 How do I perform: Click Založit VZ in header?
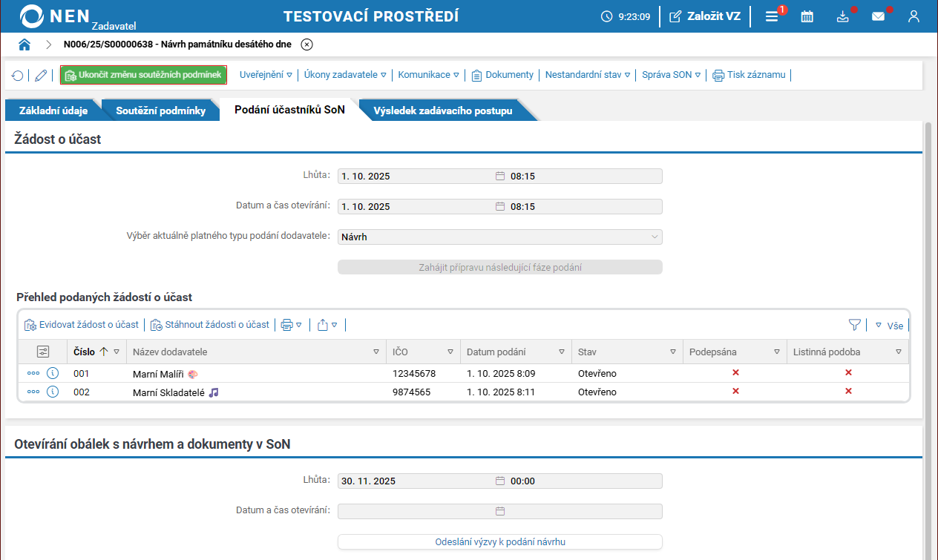click(x=704, y=16)
